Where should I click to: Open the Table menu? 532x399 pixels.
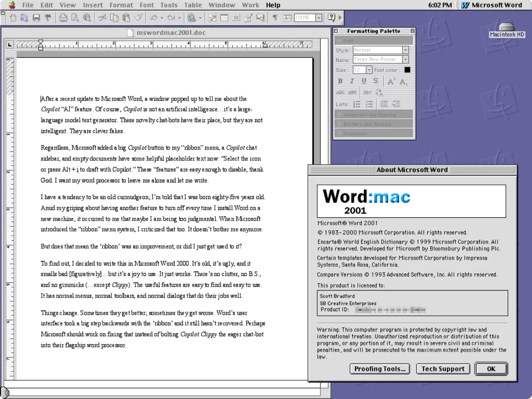(193, 5)
